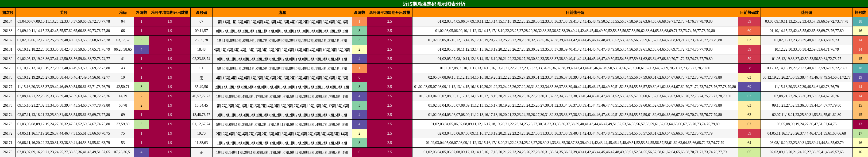The height and width of the screenshot is (157, 868).
Task: Click purple cold count 4 in row 26170
Action: tap(141, 152)
